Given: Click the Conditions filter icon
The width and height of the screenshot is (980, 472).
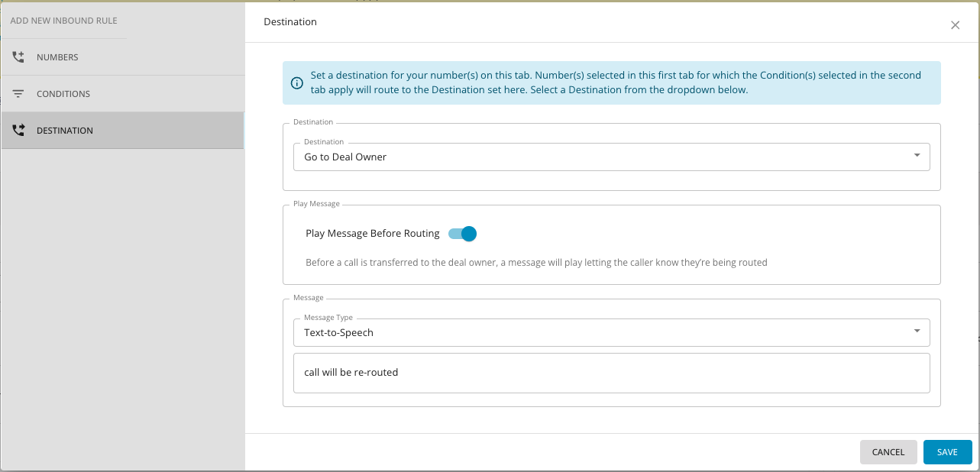Looking at the screenshot, I should point(18,94).
